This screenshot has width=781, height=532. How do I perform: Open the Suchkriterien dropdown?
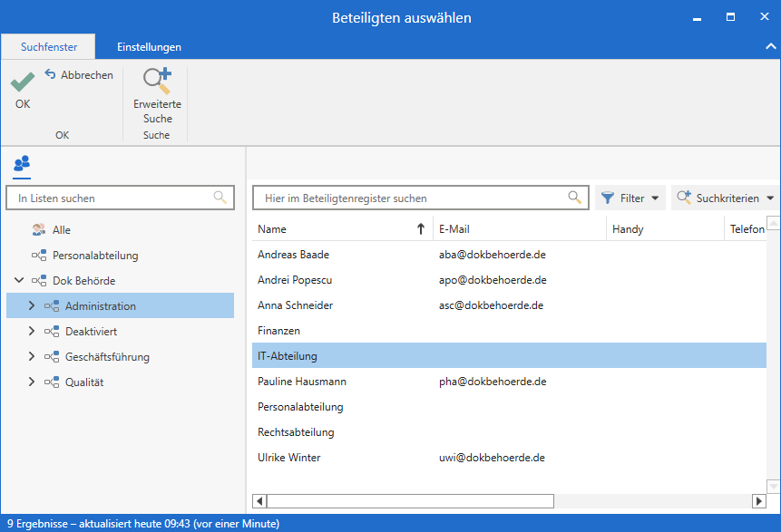pos(726,198)
